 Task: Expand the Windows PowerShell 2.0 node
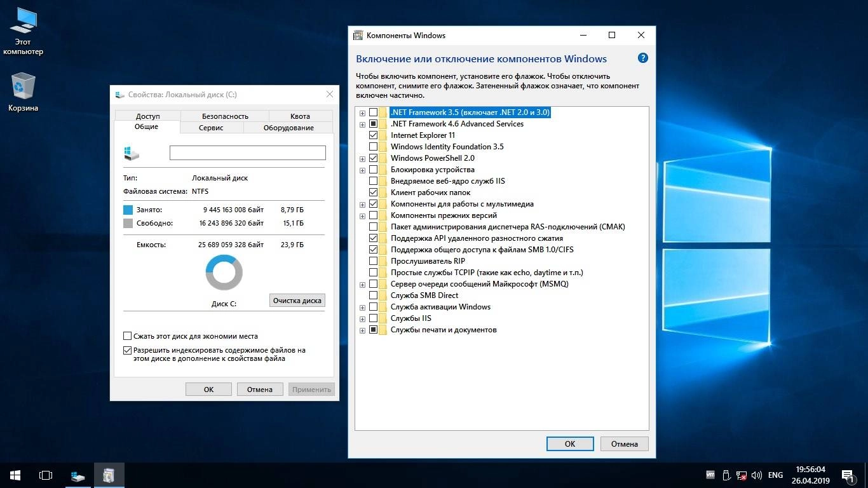[362, 159]
